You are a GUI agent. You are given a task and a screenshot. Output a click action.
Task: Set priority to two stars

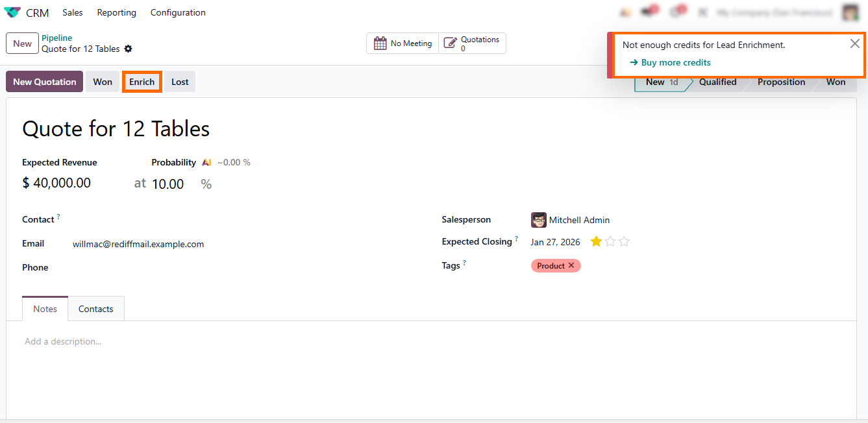(610, 242)
